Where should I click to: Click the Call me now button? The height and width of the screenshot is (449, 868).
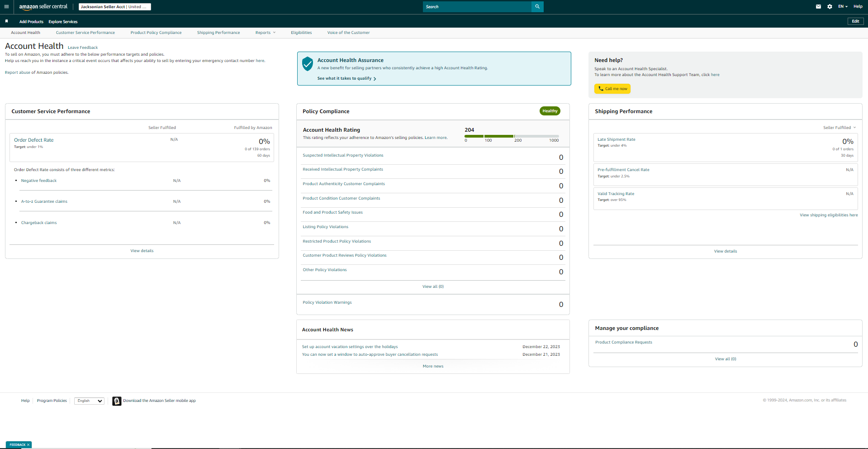coord(612,89)
